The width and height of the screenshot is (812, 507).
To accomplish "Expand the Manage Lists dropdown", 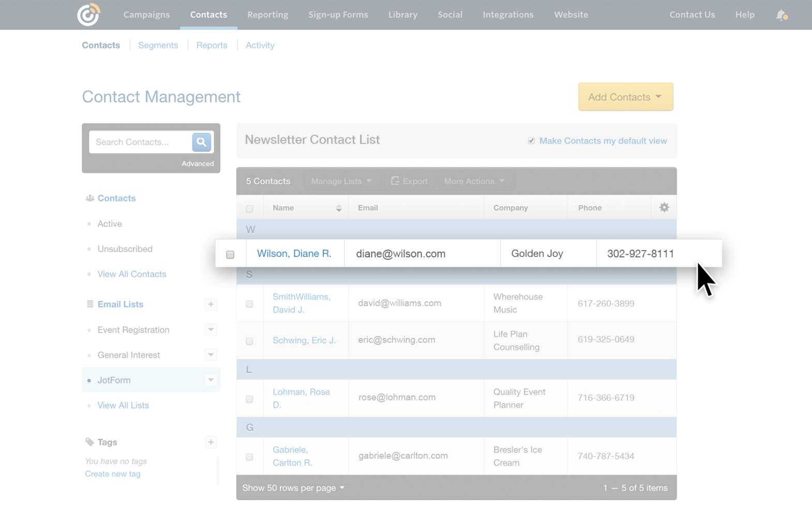I will [341, 181].
